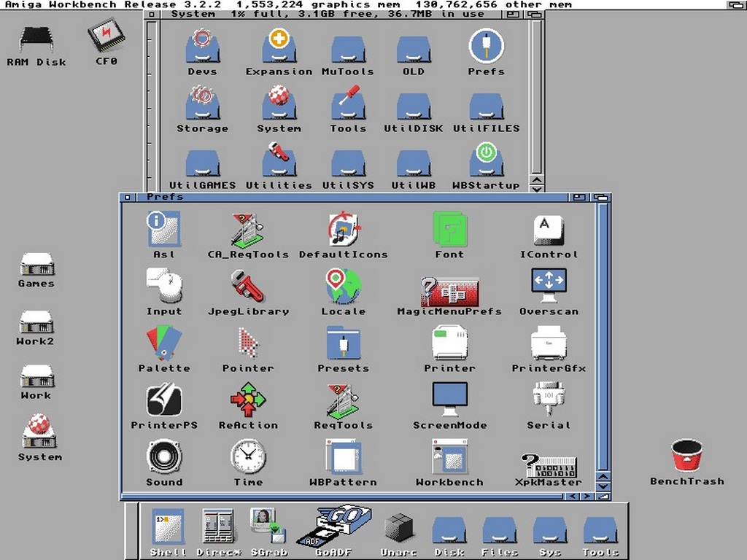Launch SGrab from the dock
Image resolution: width=747 pixels, height=560 pixels.
pyautogui.click(x=268, y=526)
